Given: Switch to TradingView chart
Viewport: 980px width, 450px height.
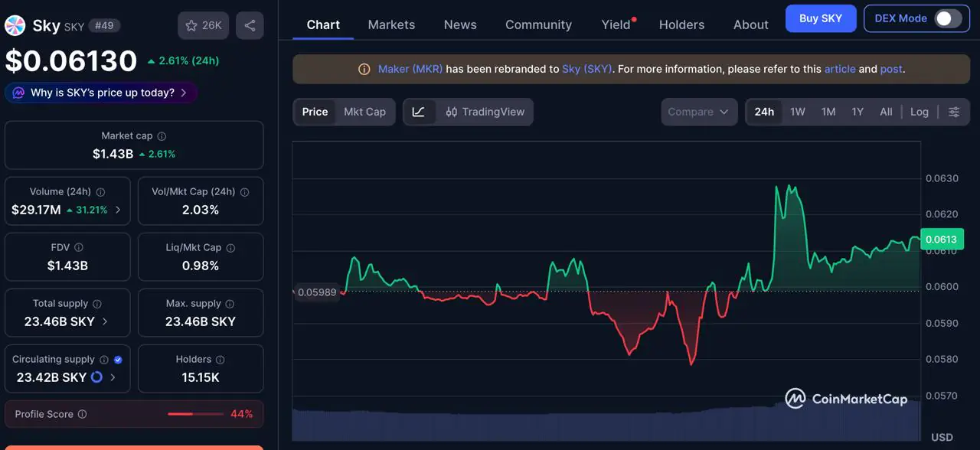Looking at the screenshot, I should click(x=485, y=112).
